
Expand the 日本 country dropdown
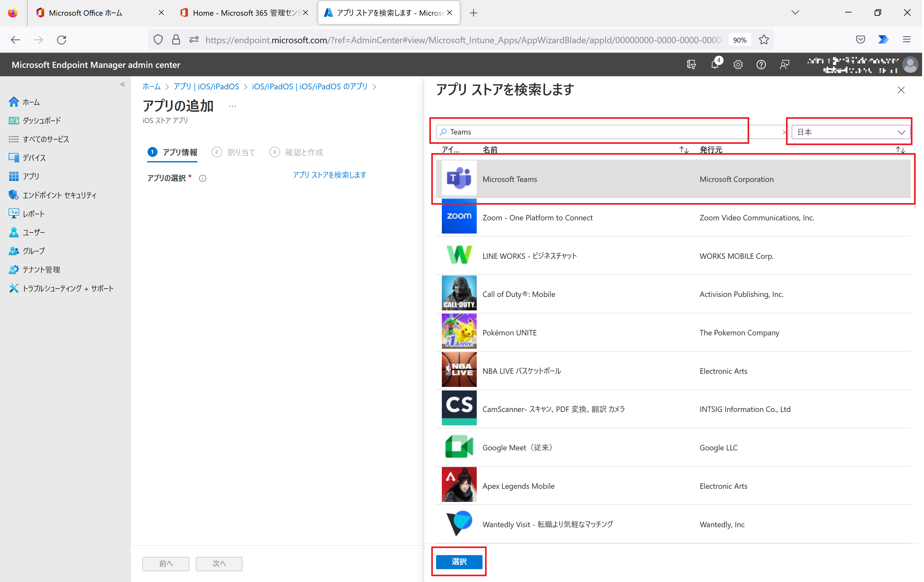850,132
